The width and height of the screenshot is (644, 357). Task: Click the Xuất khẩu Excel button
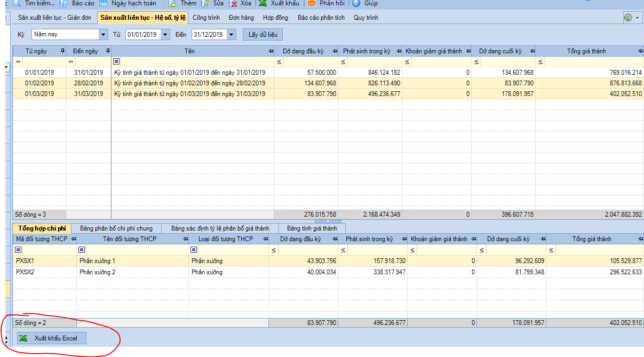(51, 338)
